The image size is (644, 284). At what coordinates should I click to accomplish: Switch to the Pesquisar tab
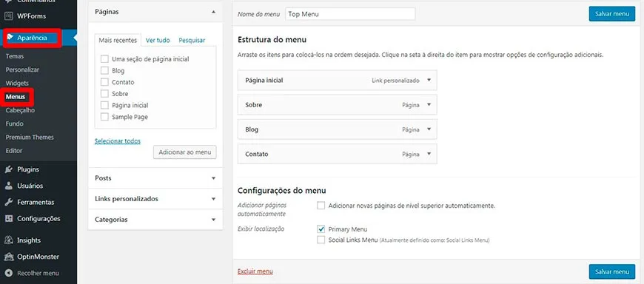[x=192, y=40]
